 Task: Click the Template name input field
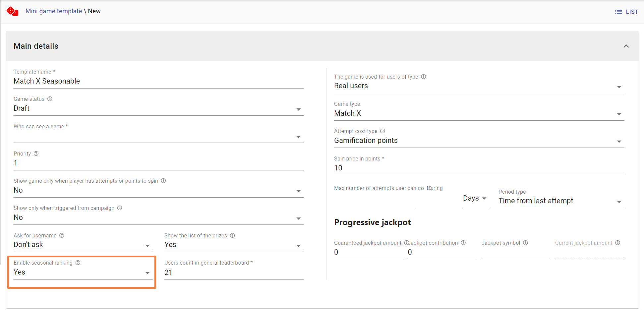(158, 81)
